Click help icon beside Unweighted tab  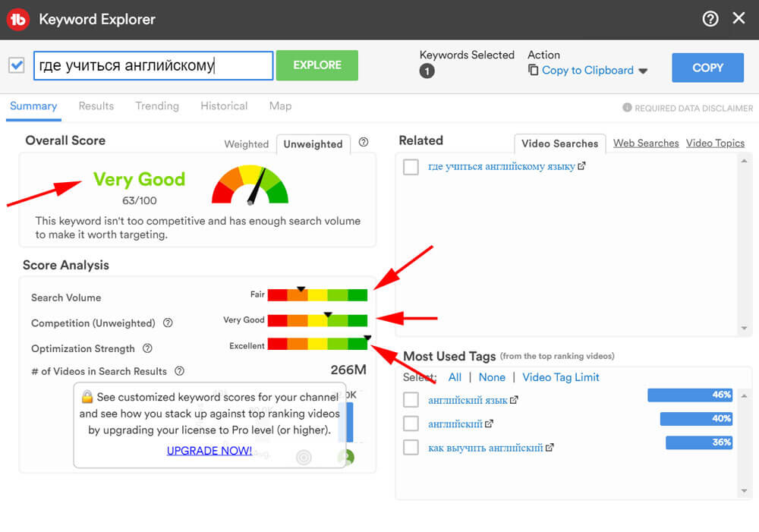364,142
